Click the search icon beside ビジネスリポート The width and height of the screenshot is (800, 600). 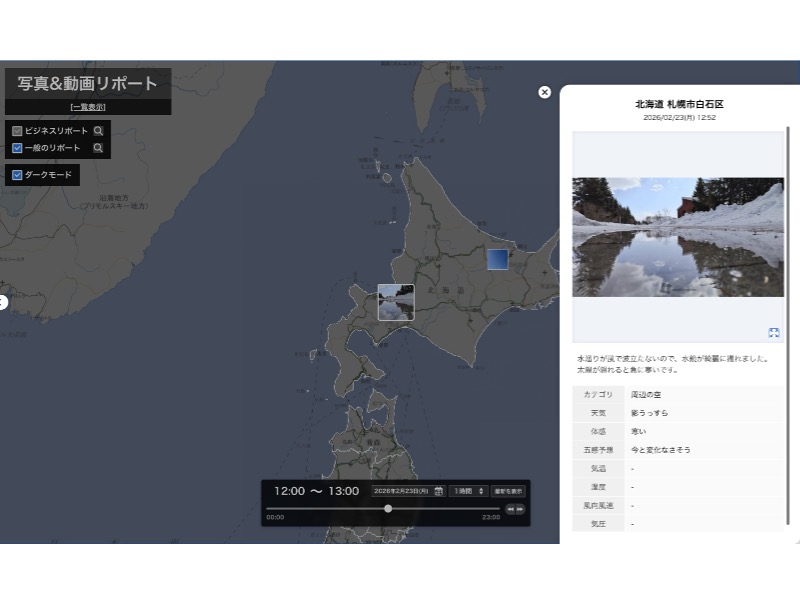coord(98,131)
